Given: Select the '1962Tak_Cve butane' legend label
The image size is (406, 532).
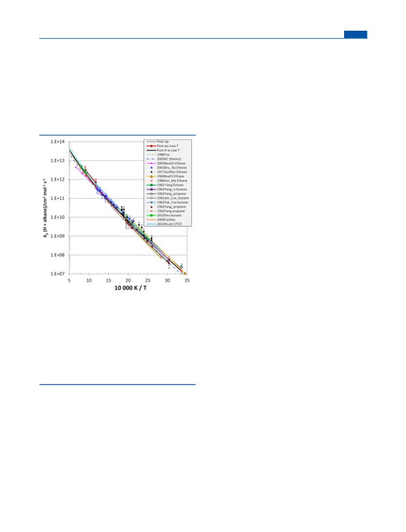Looking at the screenshot, I should [173, 202].
